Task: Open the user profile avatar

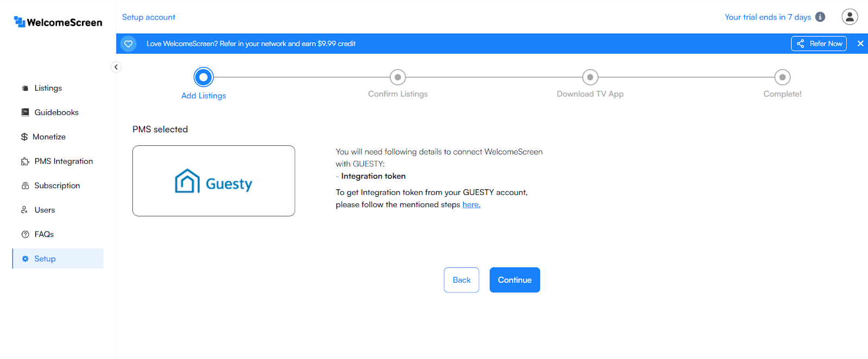Action: click(850, 17)
